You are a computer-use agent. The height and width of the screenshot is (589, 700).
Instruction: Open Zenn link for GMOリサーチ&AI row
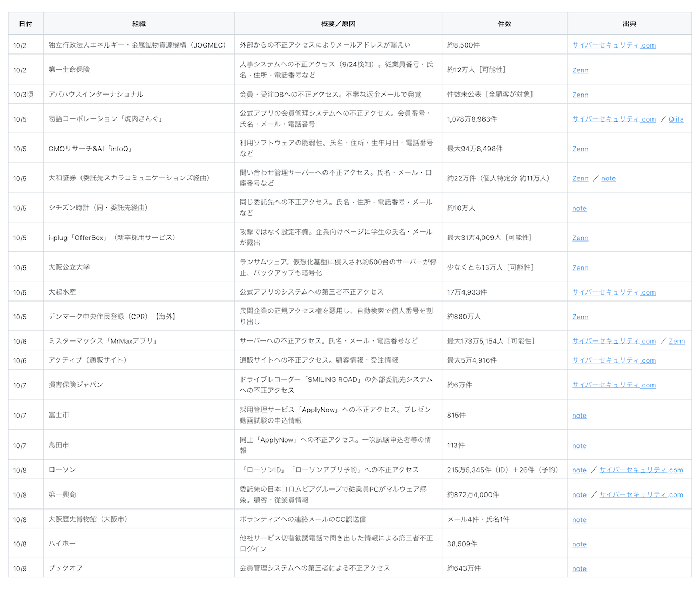580,149
